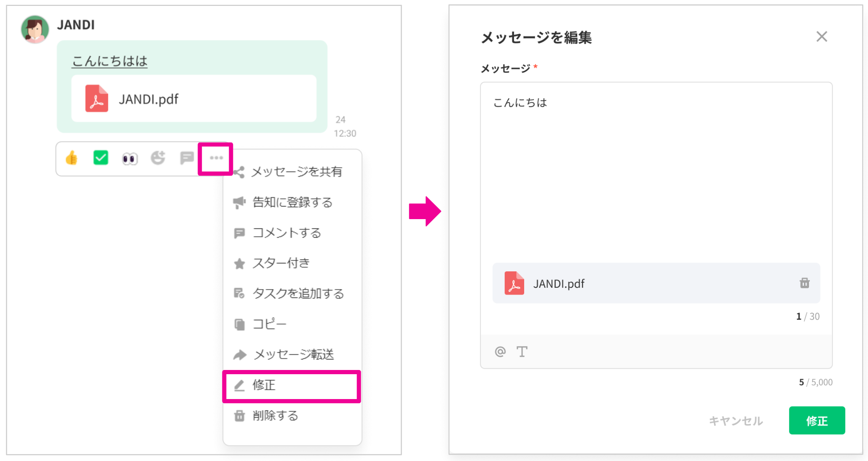
Task: Click the eyes reaction emoji
Action: pos(129,159)
